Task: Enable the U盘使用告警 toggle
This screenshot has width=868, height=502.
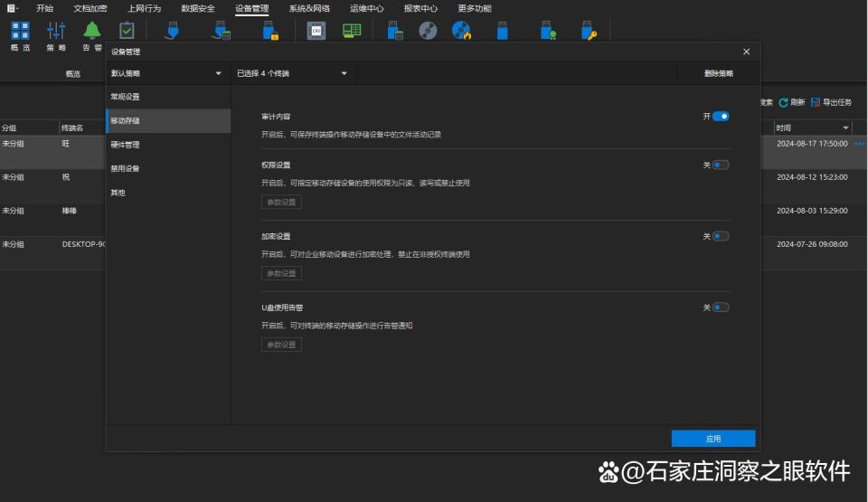Action: click(x=721, y=308)
